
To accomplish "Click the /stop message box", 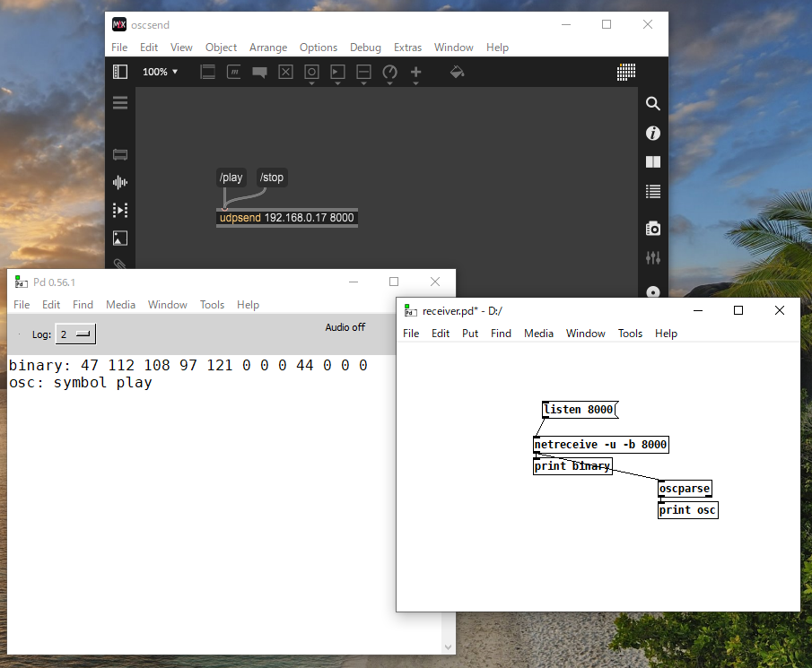I will (x=271, y=177).
